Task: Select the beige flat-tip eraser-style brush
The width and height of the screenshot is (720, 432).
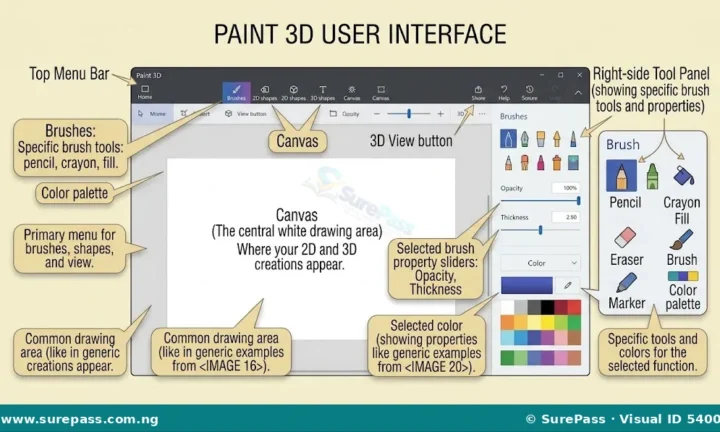Action: point(541,139)
